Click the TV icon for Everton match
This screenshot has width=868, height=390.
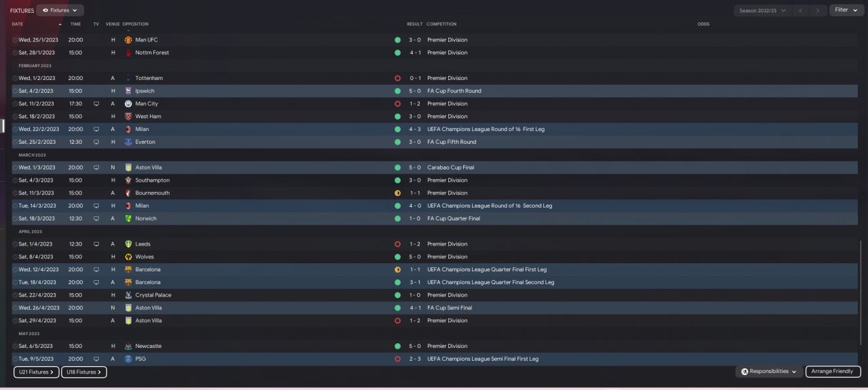pos(96,142)
